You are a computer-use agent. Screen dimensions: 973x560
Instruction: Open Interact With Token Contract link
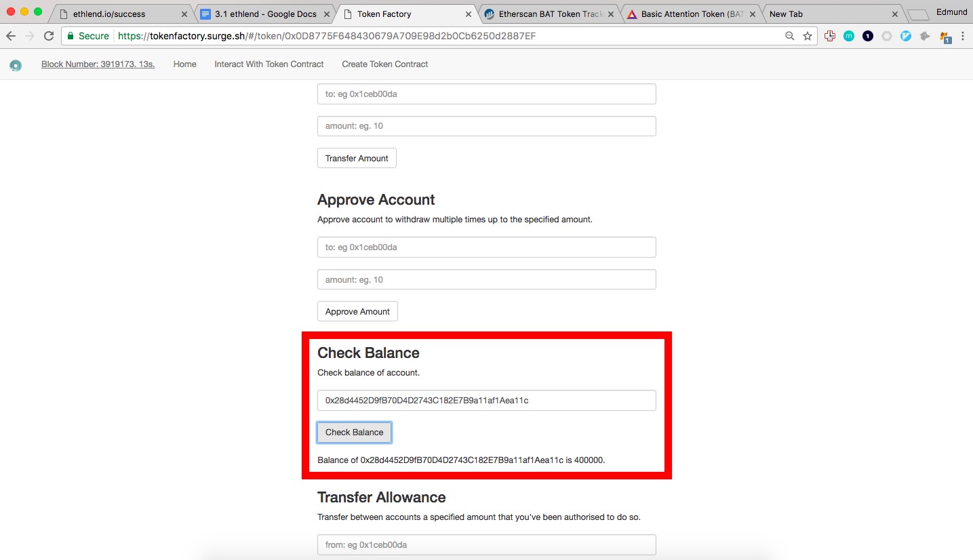click(269, 64)
